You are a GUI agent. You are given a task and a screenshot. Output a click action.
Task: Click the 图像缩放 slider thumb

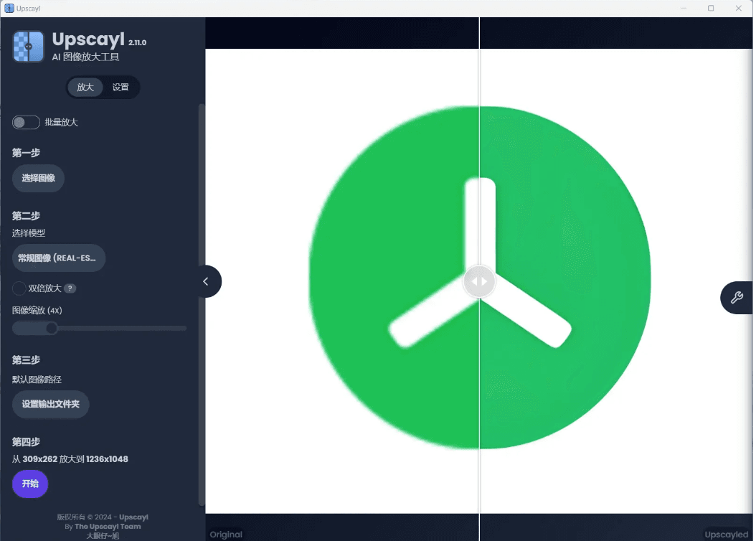click(x=52, y=329)
